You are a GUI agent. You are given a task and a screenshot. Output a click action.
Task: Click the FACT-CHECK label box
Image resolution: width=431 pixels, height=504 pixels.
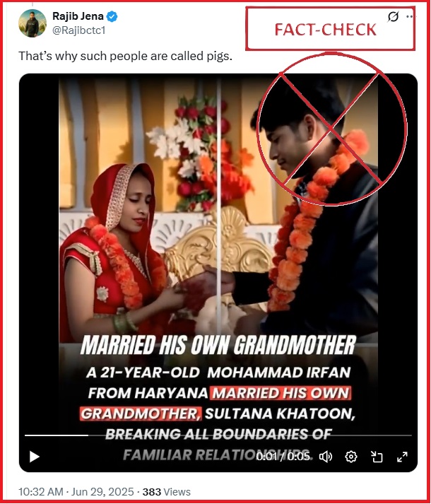(x=330, y=29)
